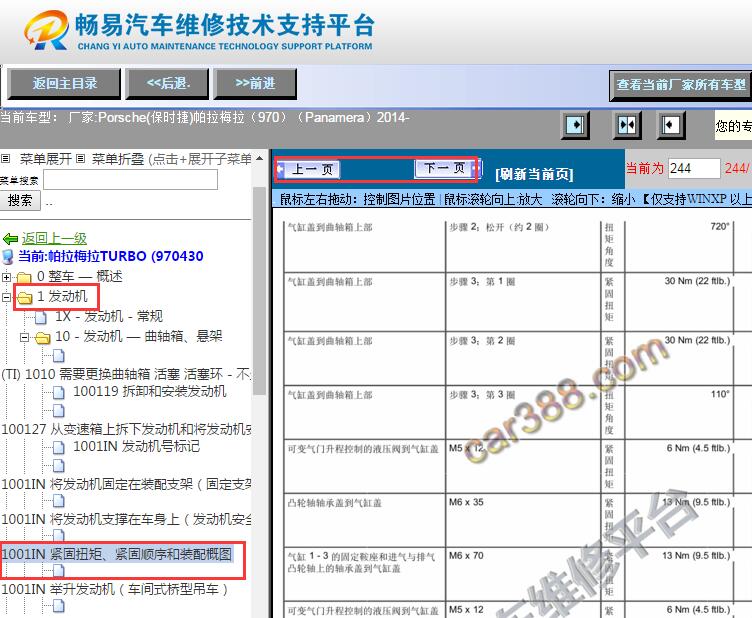Click the 110° value cell
Screen dimensions: 752x618
point(679,412)
